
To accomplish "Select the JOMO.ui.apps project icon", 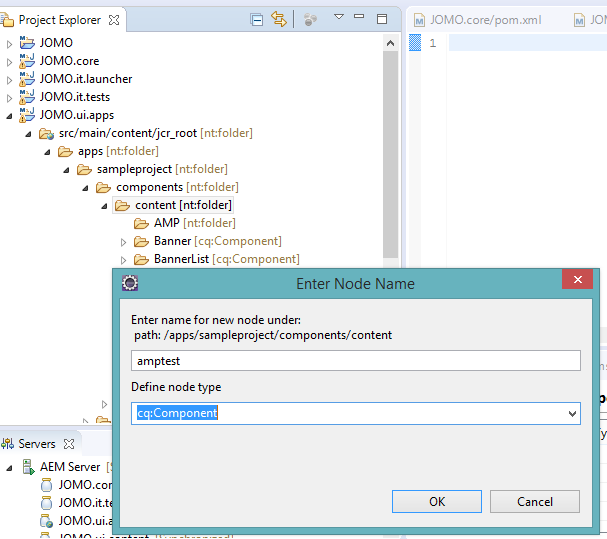I will click(x=27, y=115).
